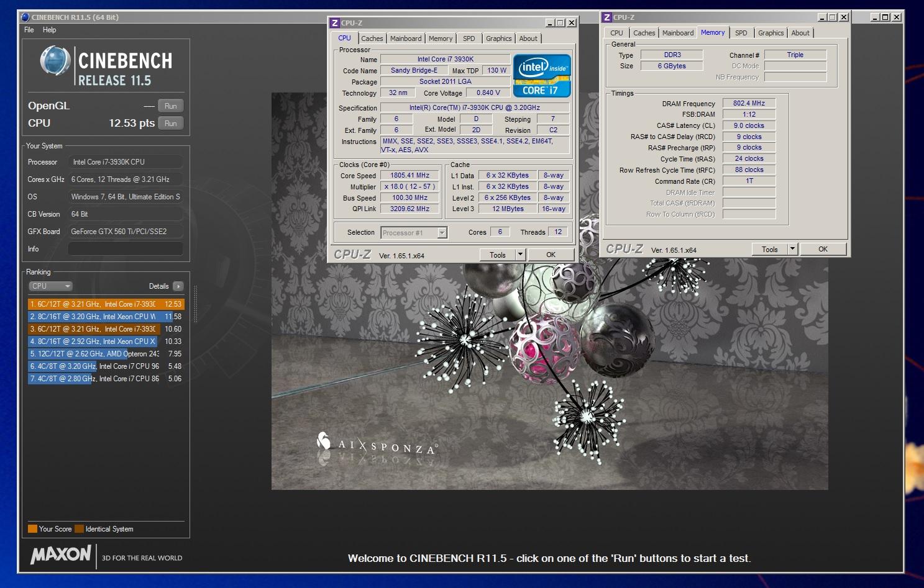
Task: Click the MAXON logo
Action: (61, 554)
